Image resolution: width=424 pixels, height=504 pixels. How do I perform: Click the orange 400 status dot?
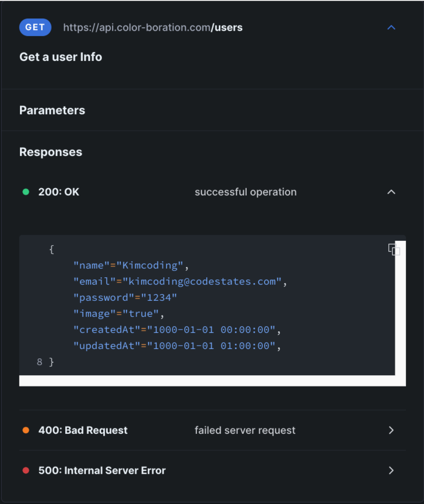point(26,430)
